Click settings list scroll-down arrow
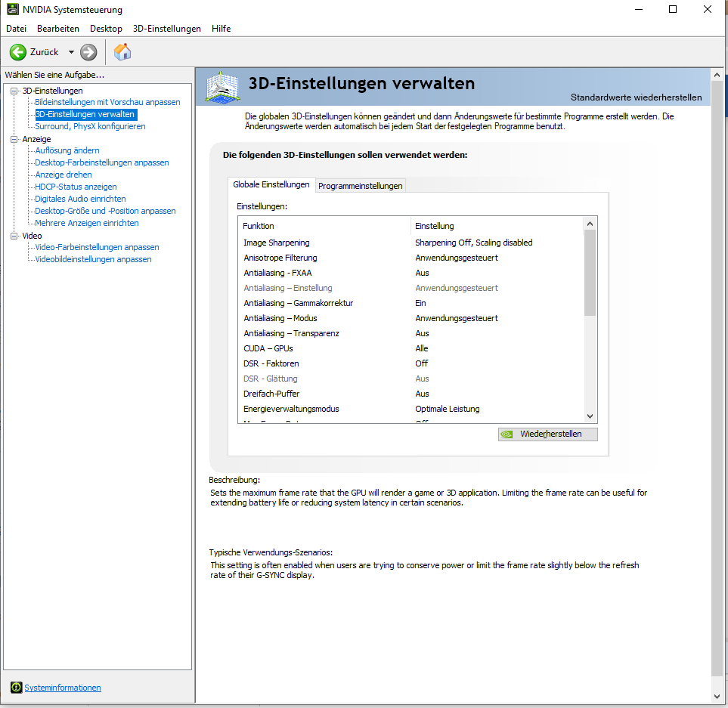 (590, 416)
